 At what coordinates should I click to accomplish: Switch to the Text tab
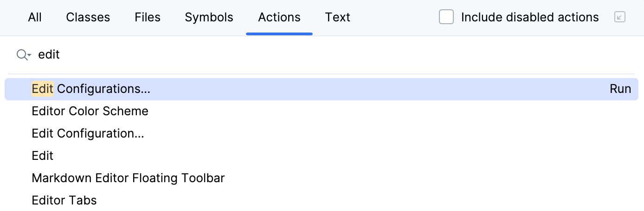[338, 18]
